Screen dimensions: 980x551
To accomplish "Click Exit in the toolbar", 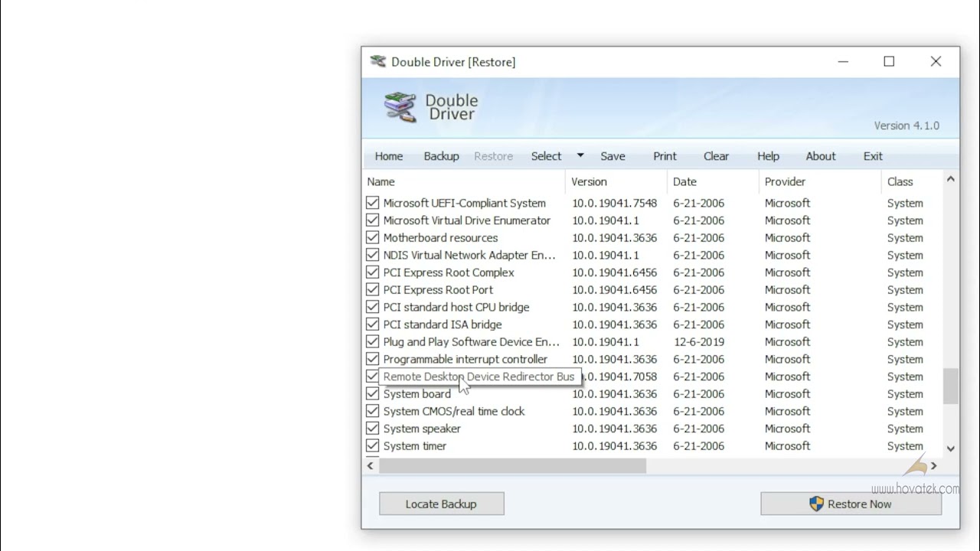I will pyautogui.click(x=873, y=156).
